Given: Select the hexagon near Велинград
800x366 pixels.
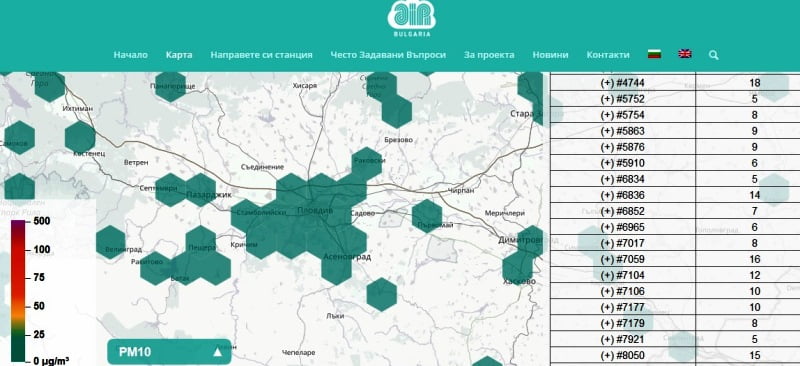Looking at the screenshot, I should (111, 242).
